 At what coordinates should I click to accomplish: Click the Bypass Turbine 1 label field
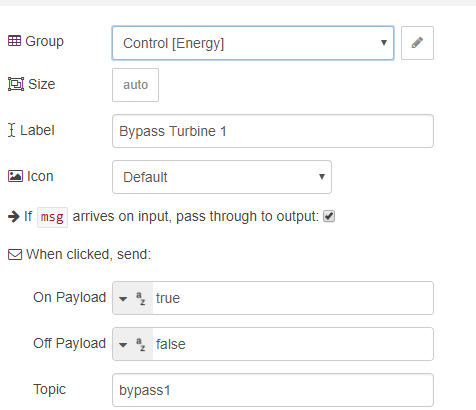click(273, 131)
